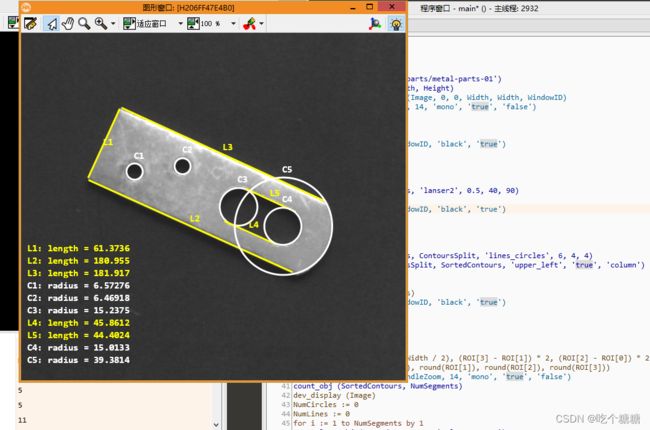The width and height of the screenshot is (650, 430).
Task: Click the 适应窗口 fit-window icon
Action: pyautogui.click(x=129, y=24)
